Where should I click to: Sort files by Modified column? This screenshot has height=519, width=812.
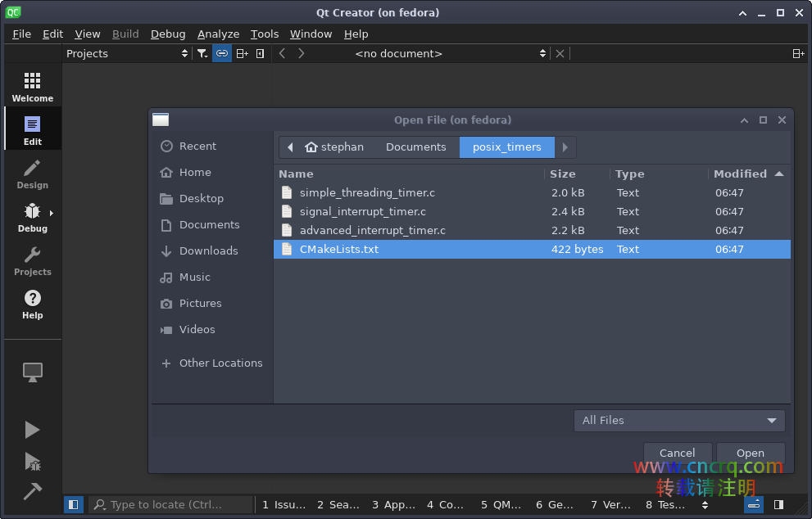coord(748,174)
